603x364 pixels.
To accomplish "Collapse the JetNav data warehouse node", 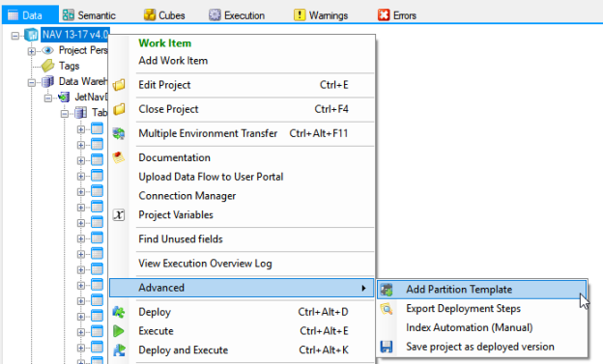I will (x=47, y=98).
